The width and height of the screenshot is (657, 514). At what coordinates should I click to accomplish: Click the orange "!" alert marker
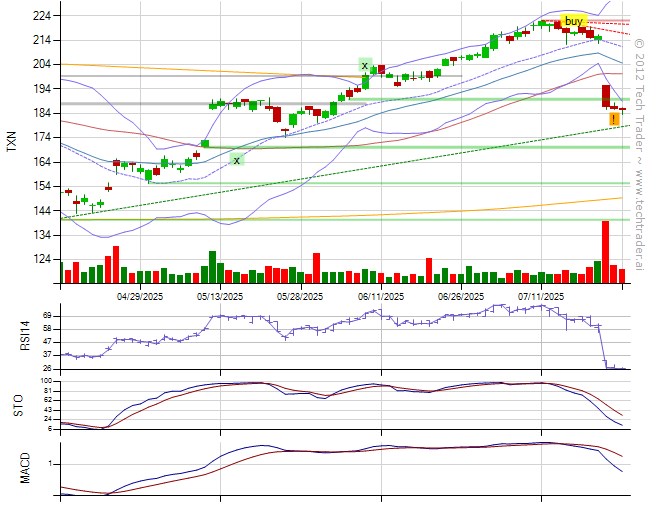pyautogui.click(x=614, y=119)
